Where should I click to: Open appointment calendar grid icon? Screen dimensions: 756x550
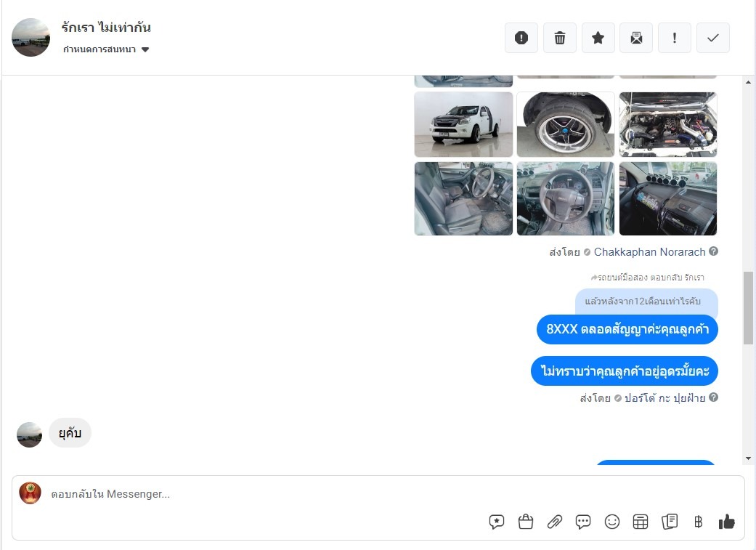point(641,522)
